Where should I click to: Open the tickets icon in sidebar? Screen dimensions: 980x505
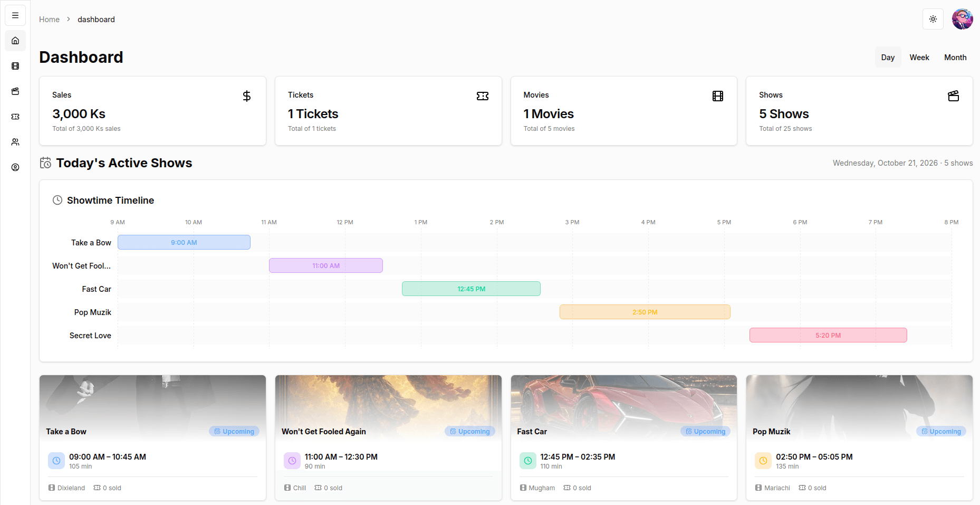pyautogui.click(x=15, y=117)
